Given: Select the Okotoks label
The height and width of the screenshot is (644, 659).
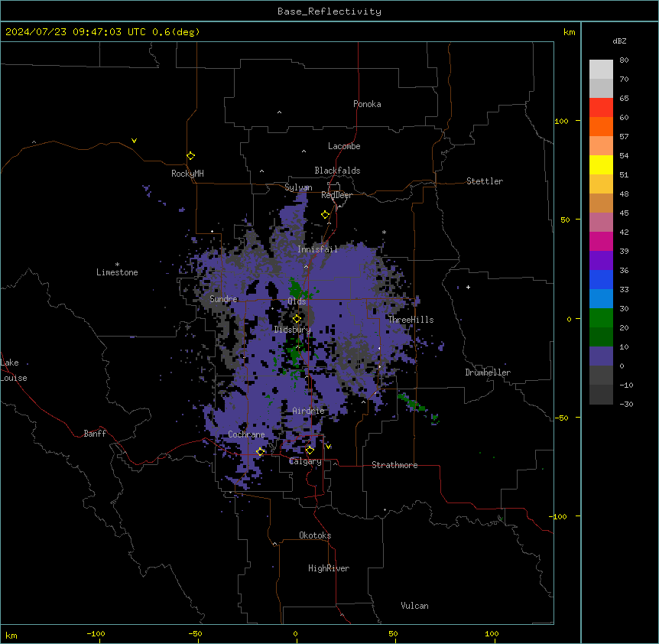Looking at the screenshot, I should point(315,535).
